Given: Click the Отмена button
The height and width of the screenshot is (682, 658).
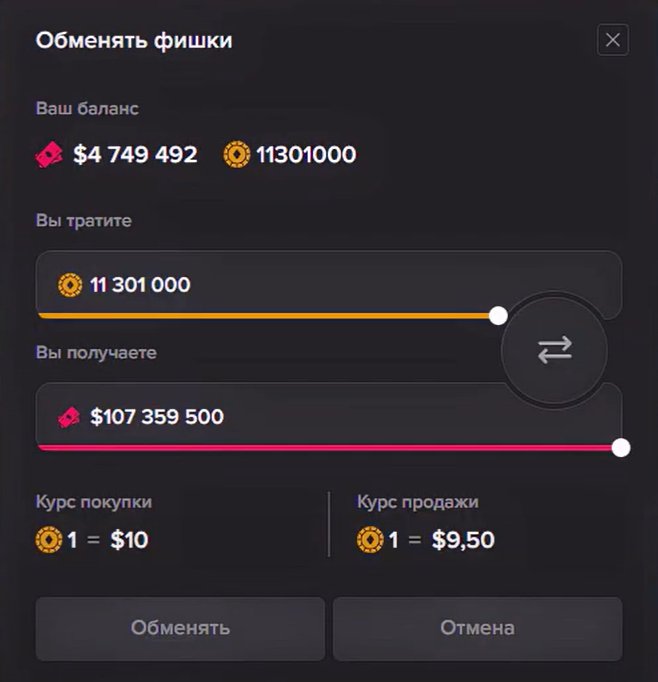Looking at the screenshot, I should tap(478, 629).
